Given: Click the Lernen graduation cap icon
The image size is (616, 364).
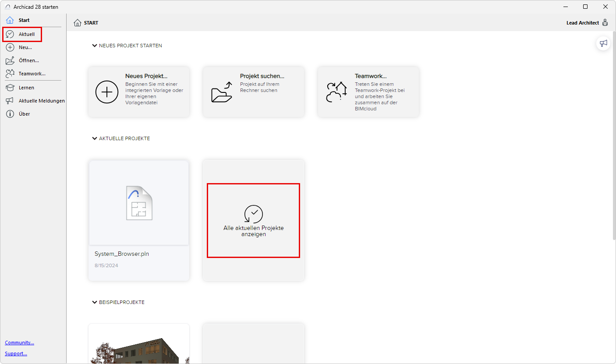Looking at the screenshot, I should click(10, 88).
